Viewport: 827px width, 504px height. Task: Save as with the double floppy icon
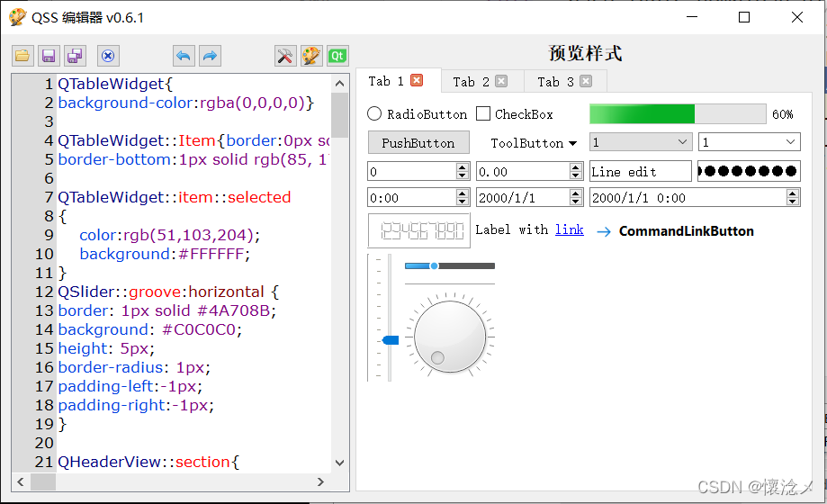pos(75,56)
